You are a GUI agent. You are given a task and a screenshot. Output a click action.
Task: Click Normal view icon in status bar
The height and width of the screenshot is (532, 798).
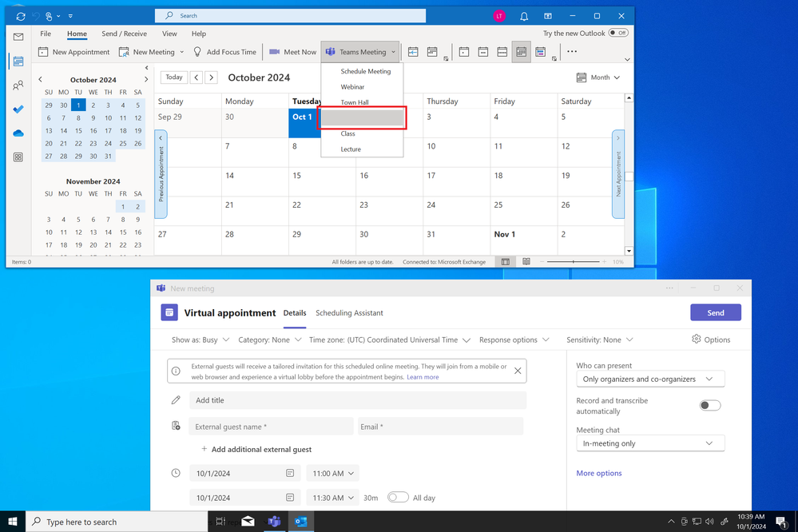(506, 262)
